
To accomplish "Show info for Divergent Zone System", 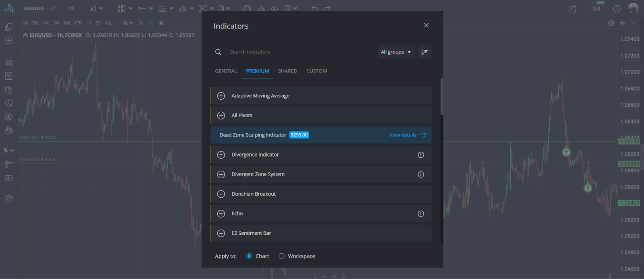I will click(x=421, y=174).
